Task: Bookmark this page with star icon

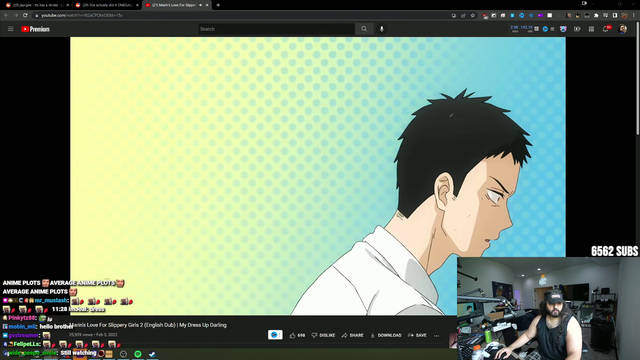Action: point(473,16)
